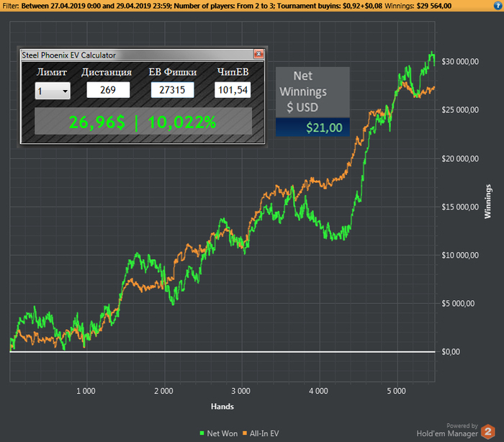Click the 4 000 hands axis label
The width and height of the screenshot is (504, 442).
(318, 391)
